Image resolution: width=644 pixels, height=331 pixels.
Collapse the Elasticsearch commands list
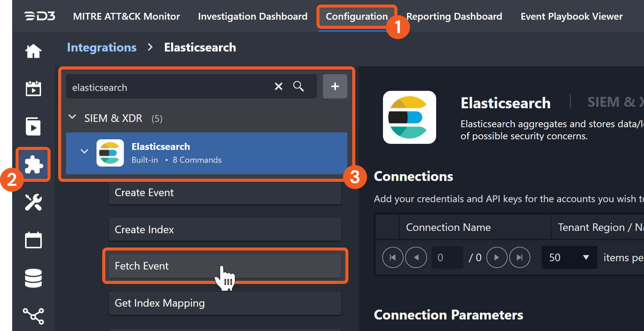pyautogui.click(x=84, y=151)
